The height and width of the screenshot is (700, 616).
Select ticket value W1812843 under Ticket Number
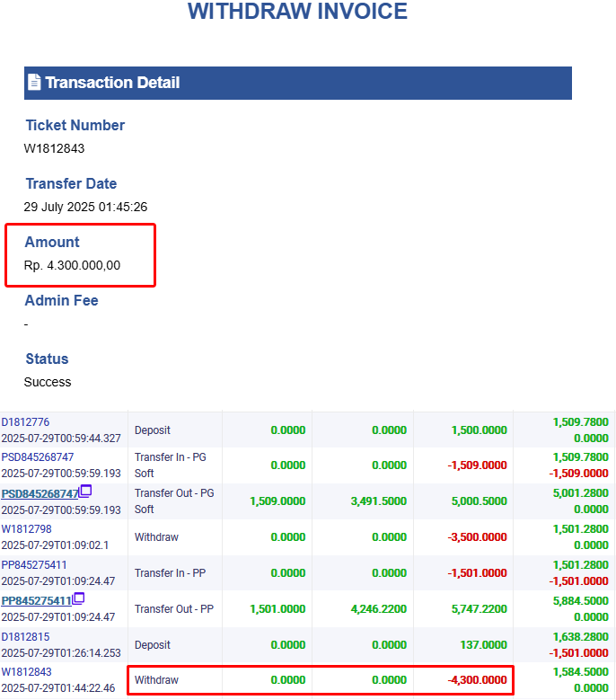[x=54, y=148]
